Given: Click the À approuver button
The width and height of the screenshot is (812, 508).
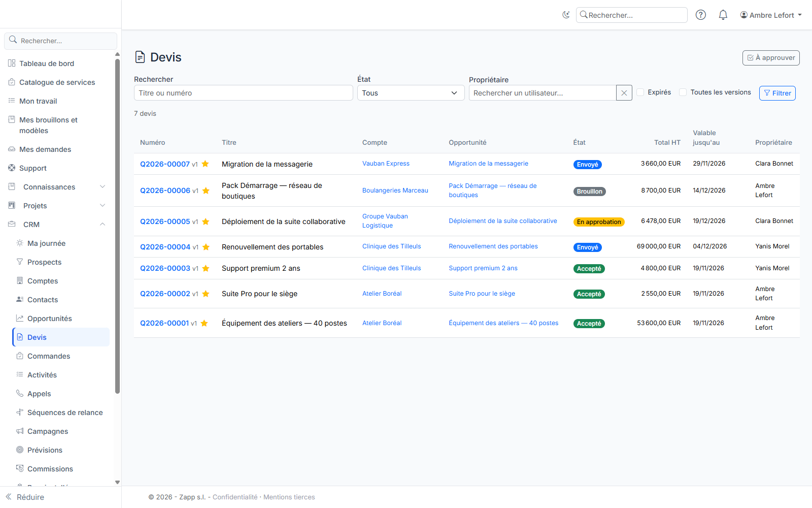Looking at the screenshot, I should (771, 58).
